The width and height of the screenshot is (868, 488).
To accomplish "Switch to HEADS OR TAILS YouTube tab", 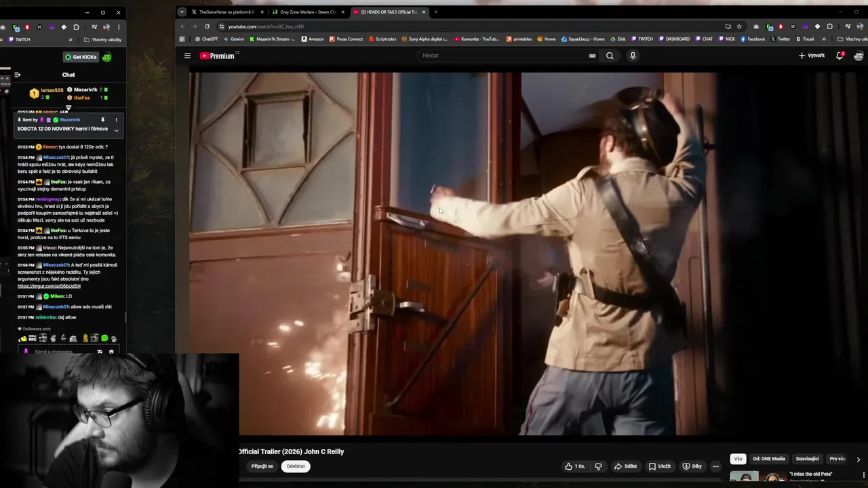I will 389,12.
